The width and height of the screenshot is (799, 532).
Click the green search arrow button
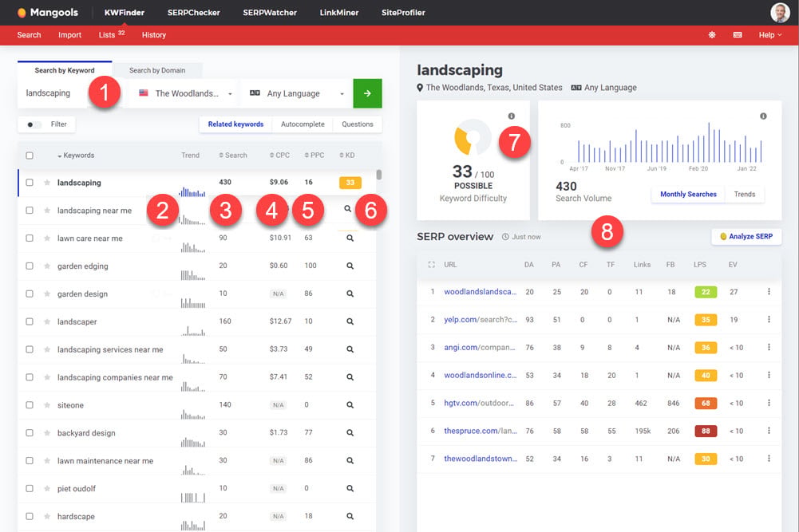pyautogui.click(x=367, y=93)
